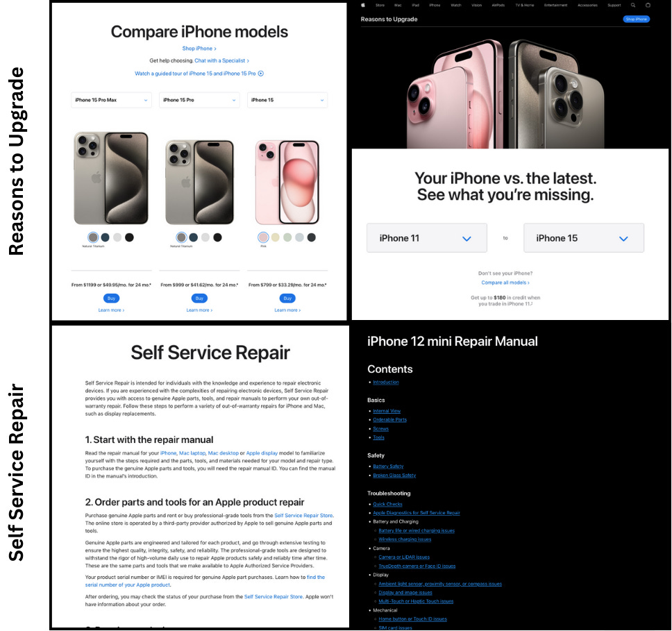The image size is (672, 631).
Task: Expand the iPhone 15 Pro Max model dropdown
Action: pos(112,100)
